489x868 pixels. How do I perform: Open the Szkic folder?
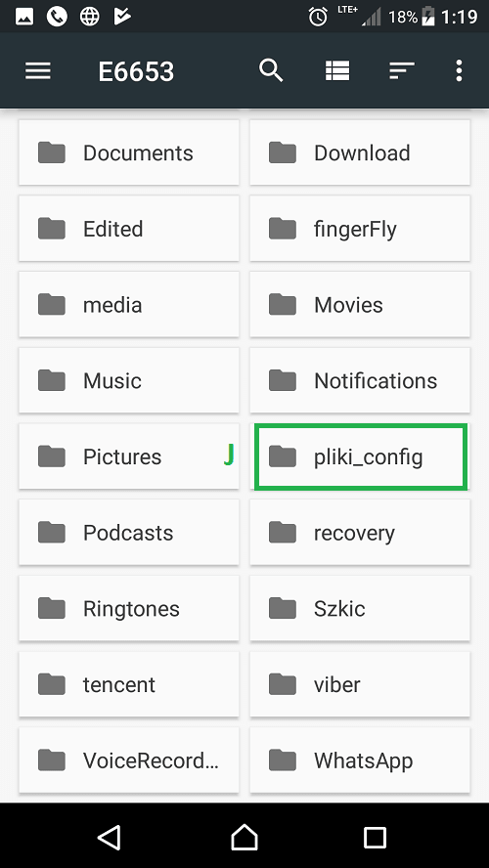coord(360,608)
